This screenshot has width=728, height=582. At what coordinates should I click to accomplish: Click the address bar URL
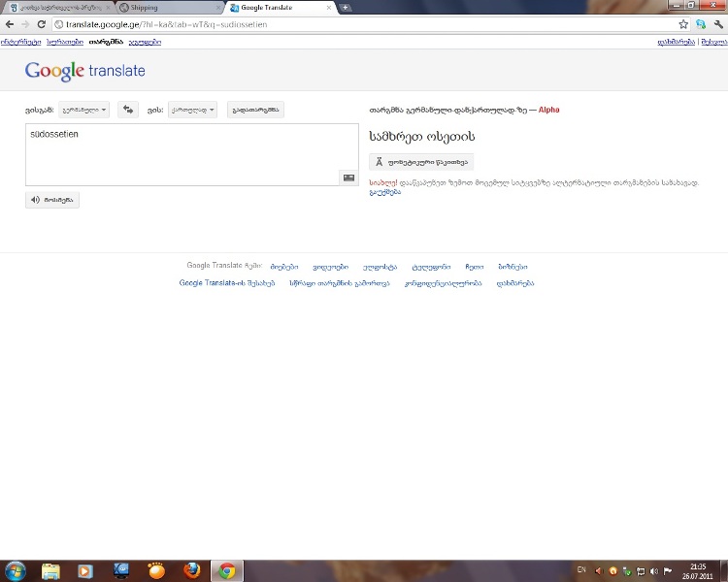pos(166,24)
